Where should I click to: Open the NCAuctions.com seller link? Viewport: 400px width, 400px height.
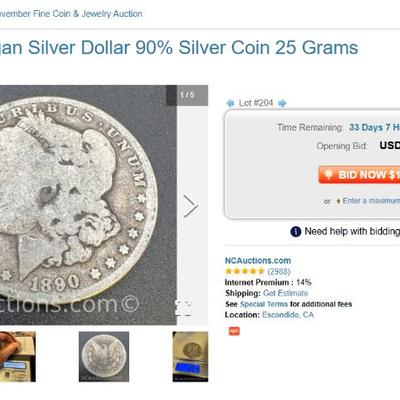click(258, 260)
